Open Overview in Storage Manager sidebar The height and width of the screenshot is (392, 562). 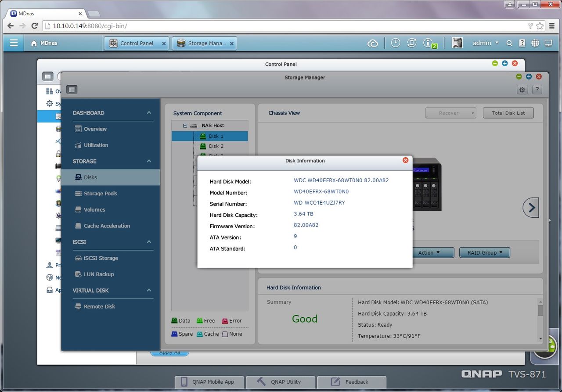pyautogui.click(x=95, y=129)
